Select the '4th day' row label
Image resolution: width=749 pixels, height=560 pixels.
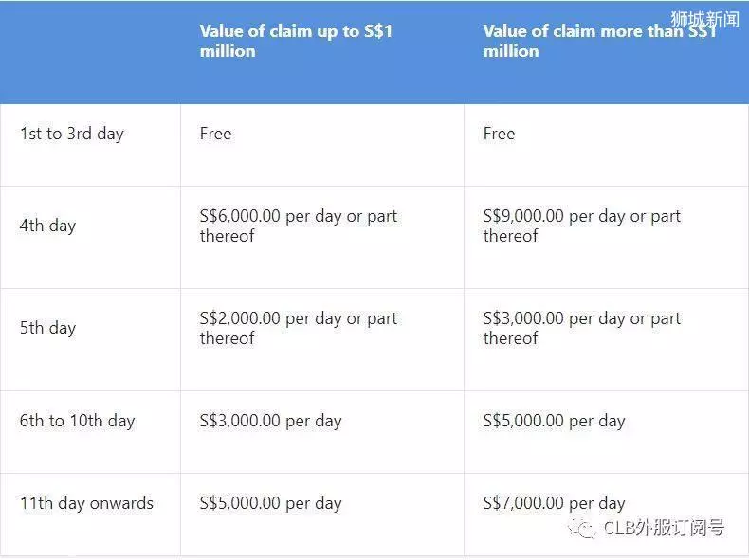click(x=47, y=226)
